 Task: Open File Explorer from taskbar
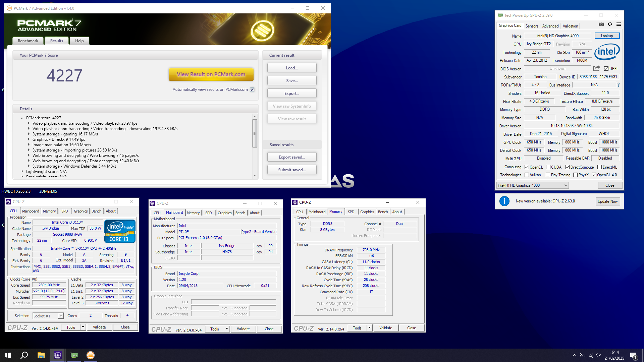41,355
